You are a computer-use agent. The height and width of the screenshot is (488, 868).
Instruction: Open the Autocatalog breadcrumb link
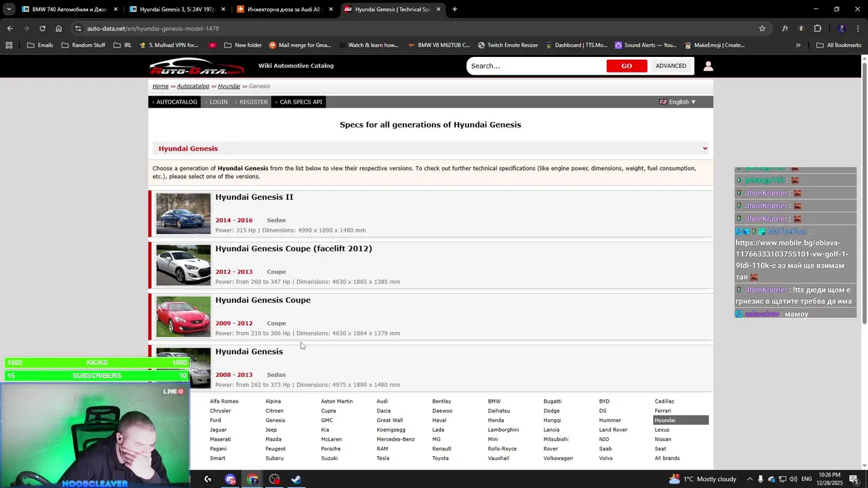coord(193,86)
